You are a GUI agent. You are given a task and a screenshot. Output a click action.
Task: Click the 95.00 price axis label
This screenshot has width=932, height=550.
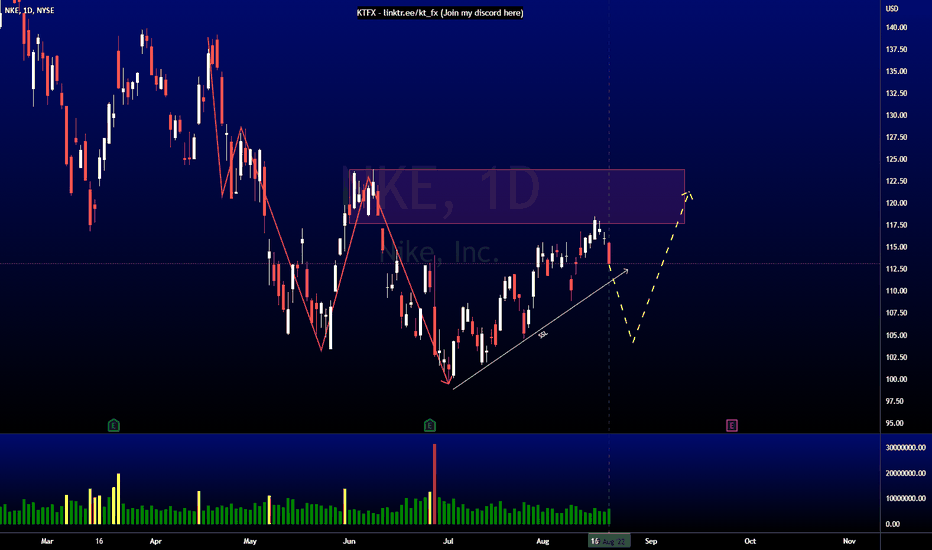click(896, 423)
